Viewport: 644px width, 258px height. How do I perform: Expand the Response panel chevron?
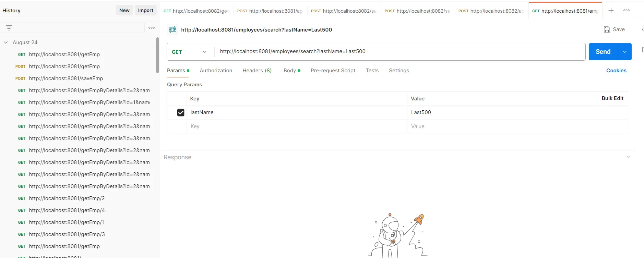pos(628,157)
